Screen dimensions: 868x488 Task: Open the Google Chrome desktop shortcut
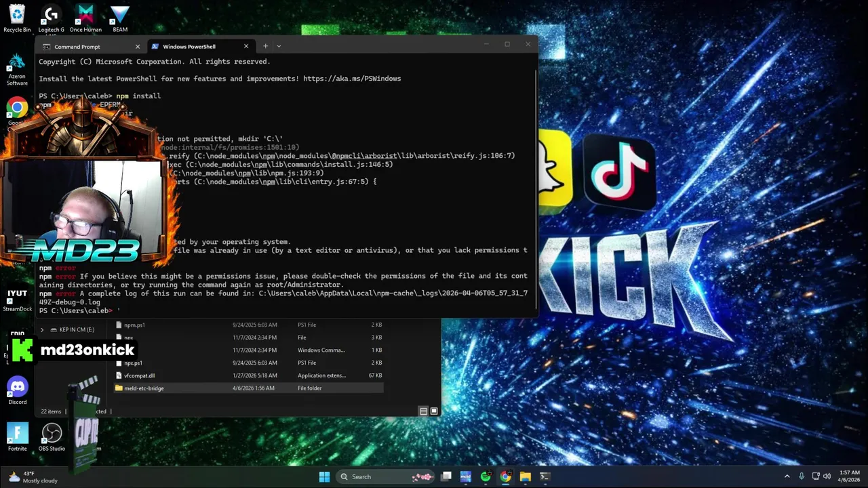17,110
